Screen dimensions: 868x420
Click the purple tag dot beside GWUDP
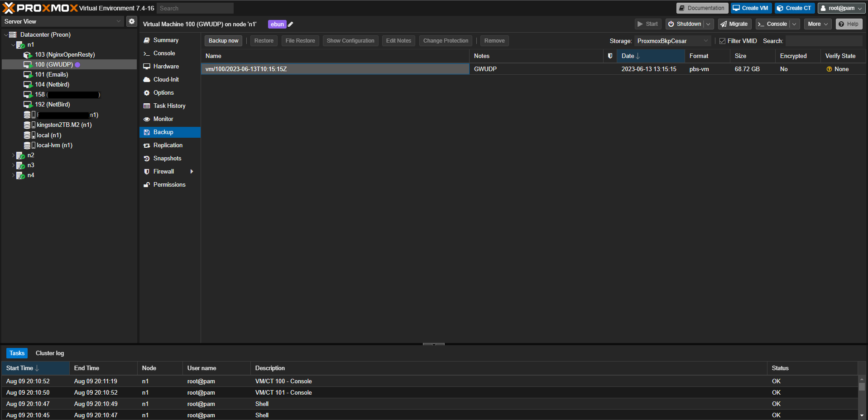pos(77,65)
